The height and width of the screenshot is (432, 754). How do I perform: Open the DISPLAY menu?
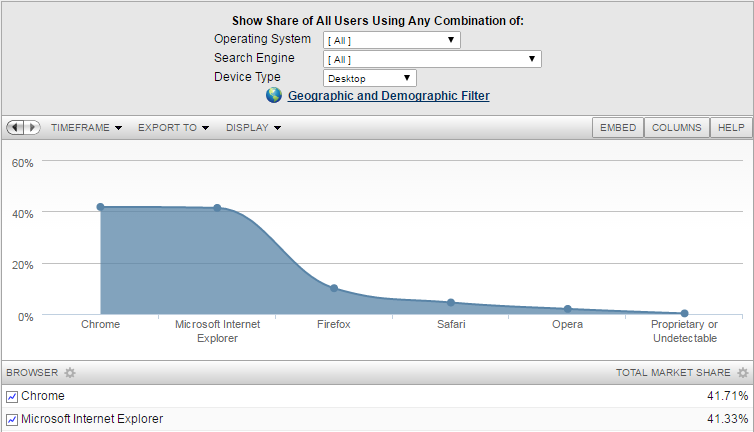pos(253,128)
